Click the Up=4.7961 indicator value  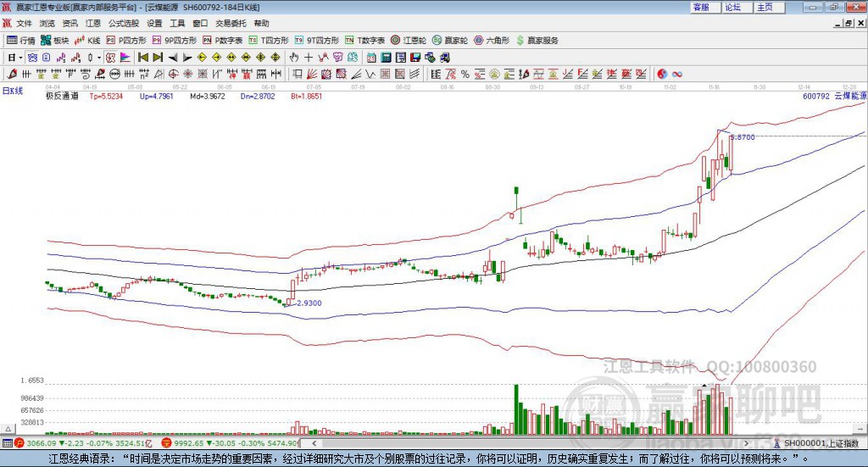tap(157, 96)
